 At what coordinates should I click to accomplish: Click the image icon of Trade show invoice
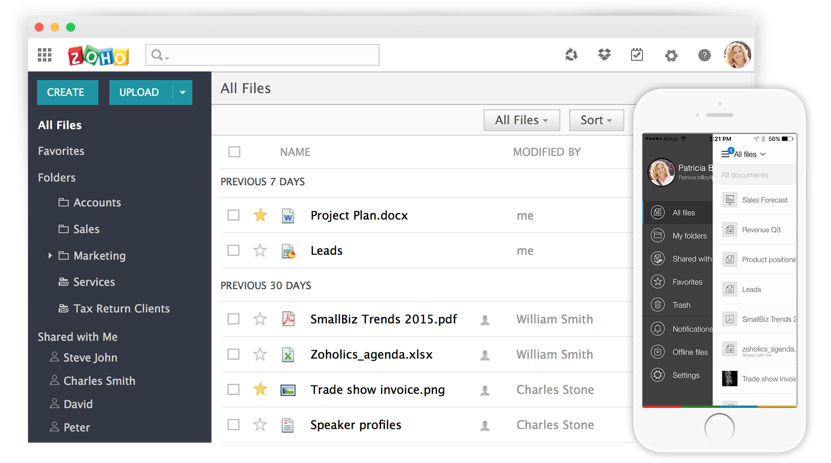288,390
